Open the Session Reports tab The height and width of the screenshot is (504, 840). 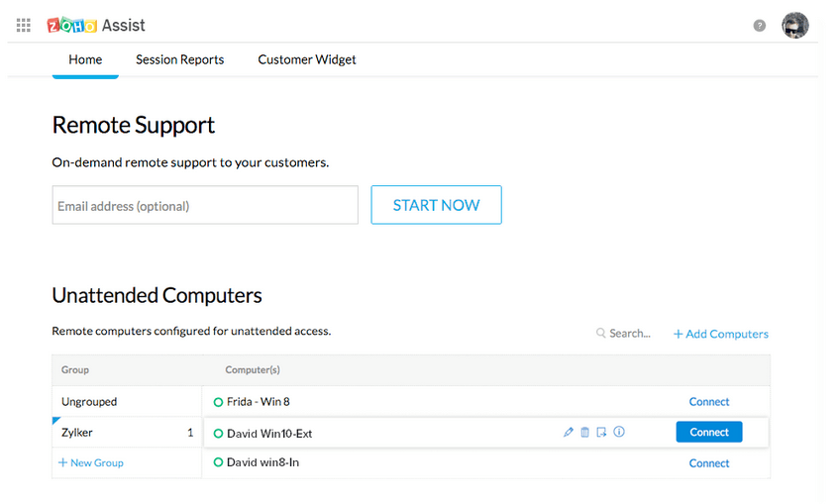pos(179,59)
